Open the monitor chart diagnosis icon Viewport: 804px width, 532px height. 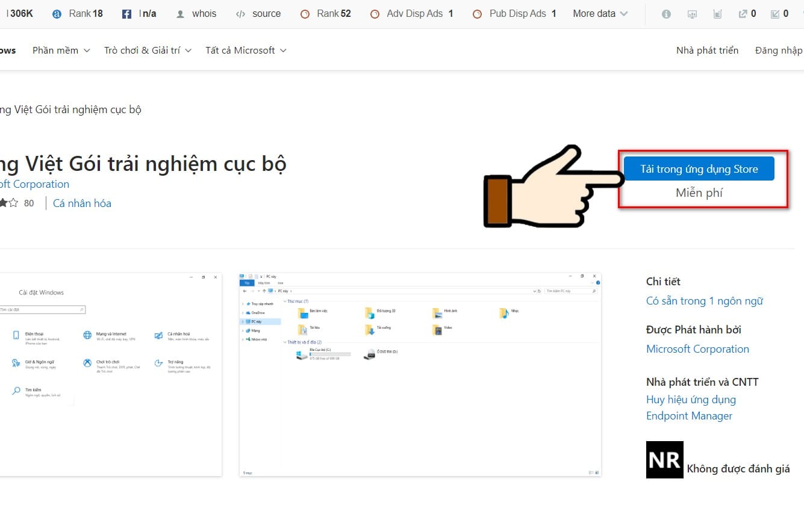[692, 14]
